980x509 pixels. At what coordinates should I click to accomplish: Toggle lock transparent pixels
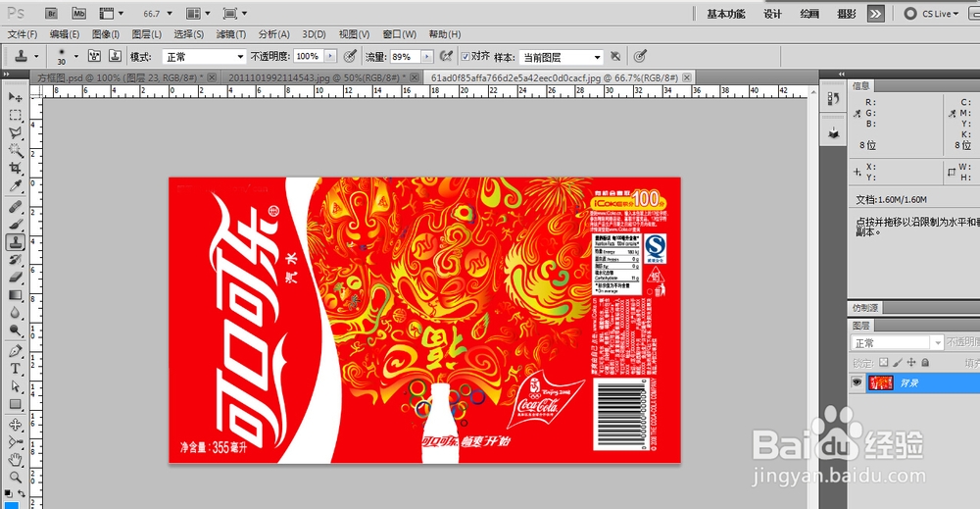(x=883, y=363)
